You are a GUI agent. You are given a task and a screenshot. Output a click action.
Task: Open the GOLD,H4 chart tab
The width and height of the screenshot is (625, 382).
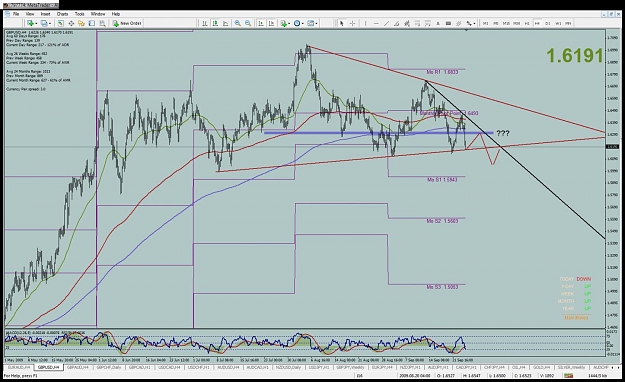(541, 367)
